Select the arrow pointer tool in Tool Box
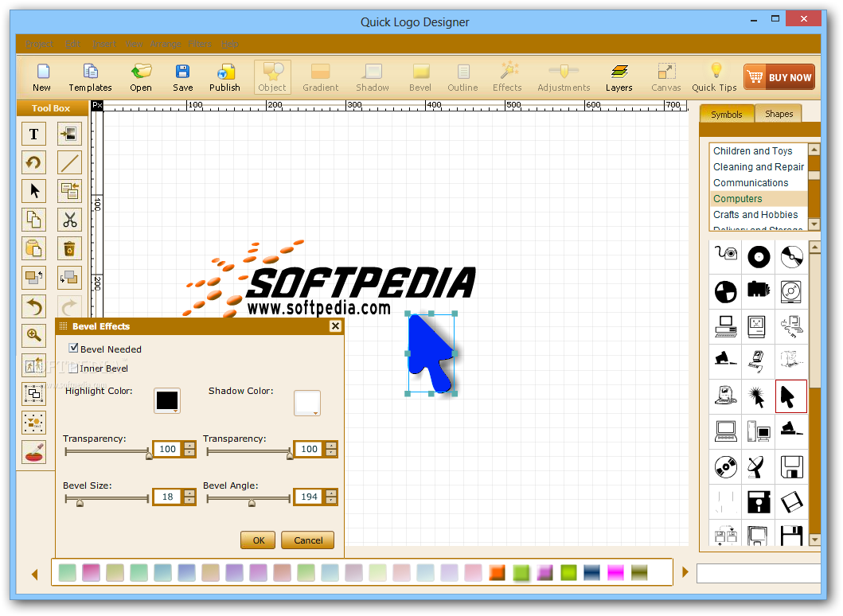843x616 pixels. coord(34,191)
